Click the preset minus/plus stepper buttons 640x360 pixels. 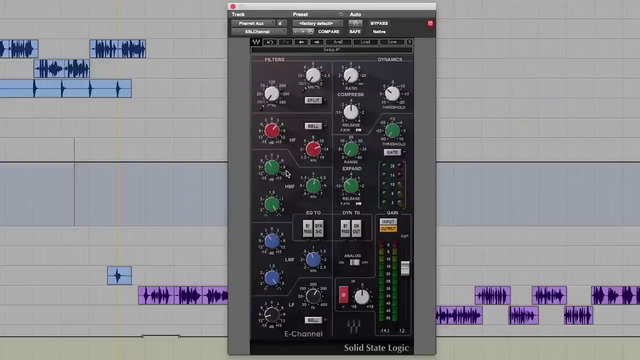[303, 31]
